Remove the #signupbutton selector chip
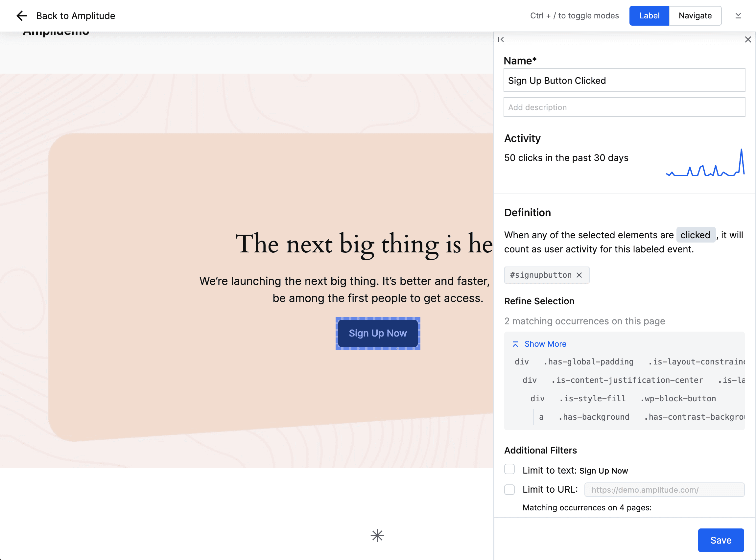This screenshot has height=560, width=756. tap(579, 275)
